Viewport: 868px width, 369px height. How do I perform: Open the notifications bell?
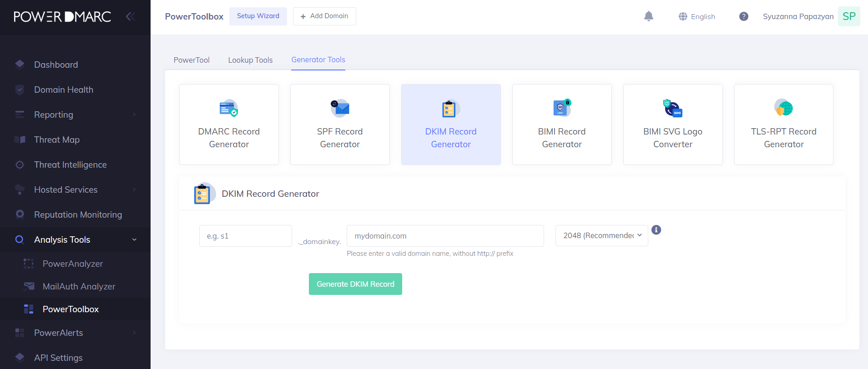[649, 16]
